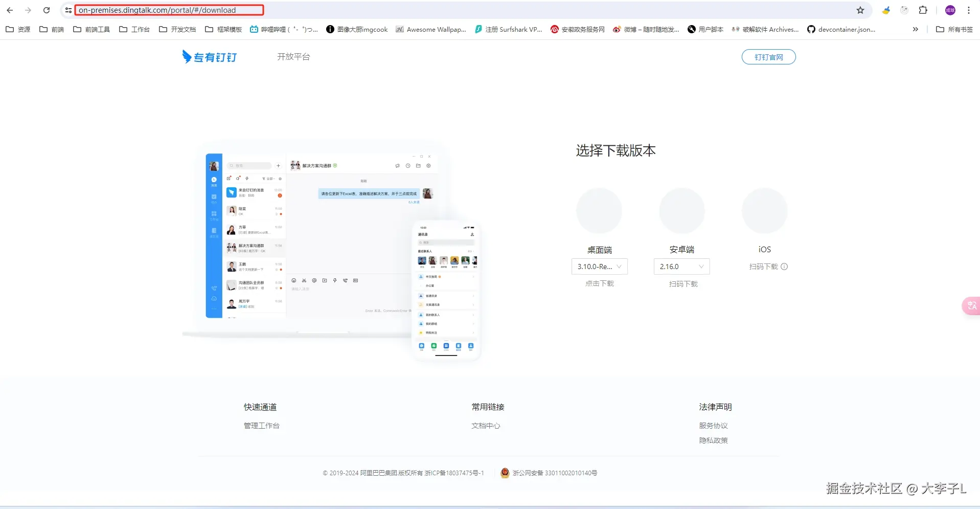Expand the Android version dropdown 2.16.0
This screenshot has width=980, height=509.
click(x=682, y=267)
